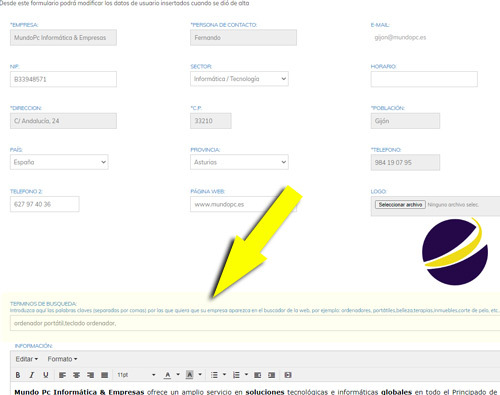Open the Formato menu
500x395 pixels.
[62, 359]
